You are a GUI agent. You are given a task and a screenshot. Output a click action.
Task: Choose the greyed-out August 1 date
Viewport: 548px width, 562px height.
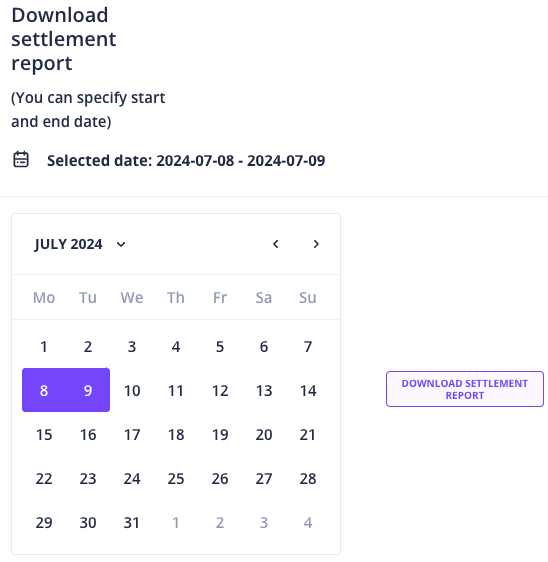[x=176, y=523]
